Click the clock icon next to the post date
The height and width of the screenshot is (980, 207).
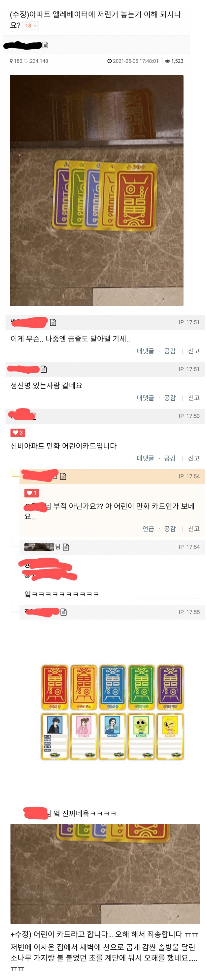click(x=109, y=61)
